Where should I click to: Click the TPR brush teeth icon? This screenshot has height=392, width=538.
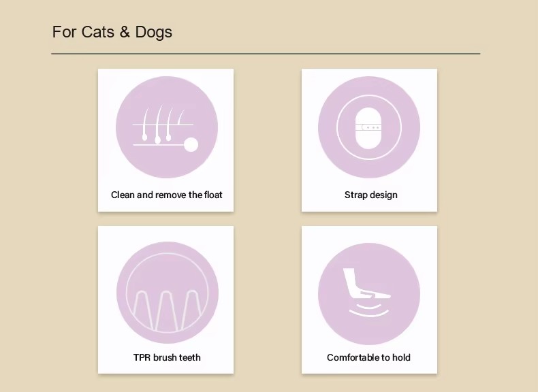click(168, 293)
